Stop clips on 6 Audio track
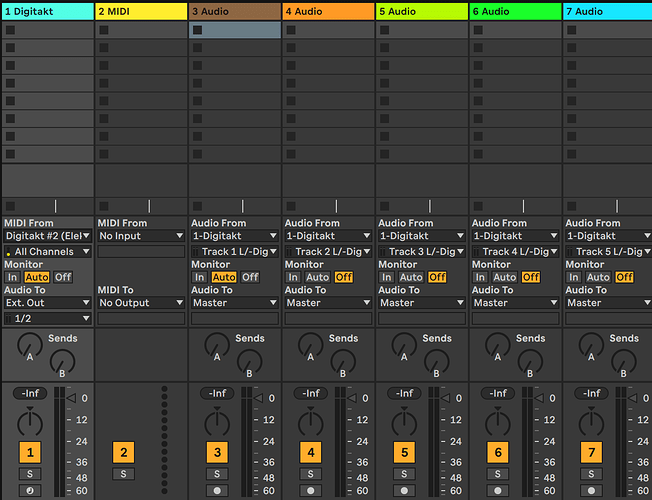The height and width of the screenshot is (500, 652). coord(478,206)
